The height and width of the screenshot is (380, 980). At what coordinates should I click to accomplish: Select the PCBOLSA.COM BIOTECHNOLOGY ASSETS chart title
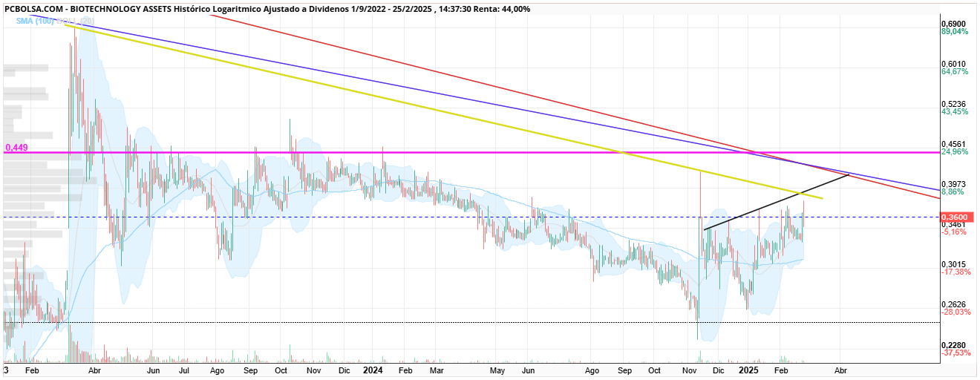tap(267, 9)
